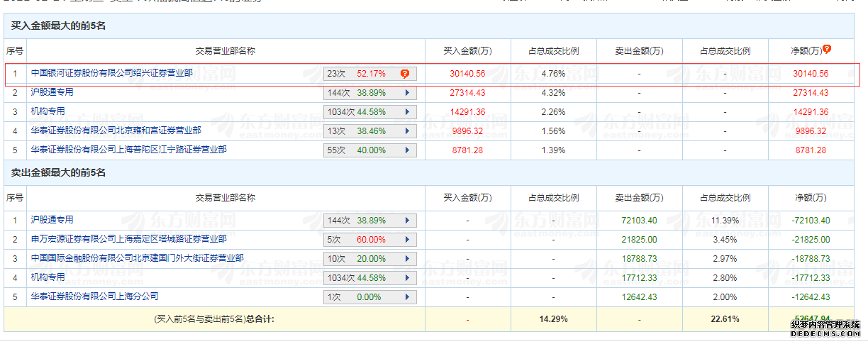Click the 机构专用 name in the 买入 top-5 table
The image size is (868, 344).
pyautogui.click(x=48, y=111)
